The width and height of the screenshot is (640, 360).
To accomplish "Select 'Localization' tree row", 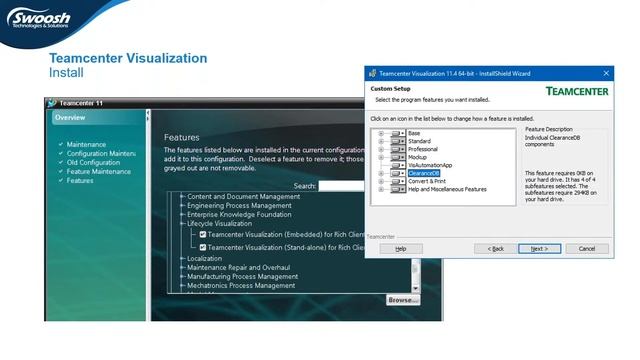I will click(204, 259).
